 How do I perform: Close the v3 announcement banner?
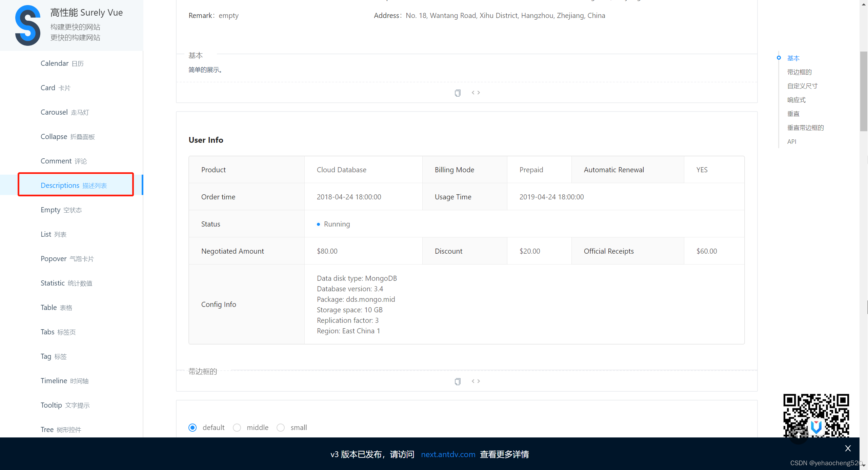(848, 448)
